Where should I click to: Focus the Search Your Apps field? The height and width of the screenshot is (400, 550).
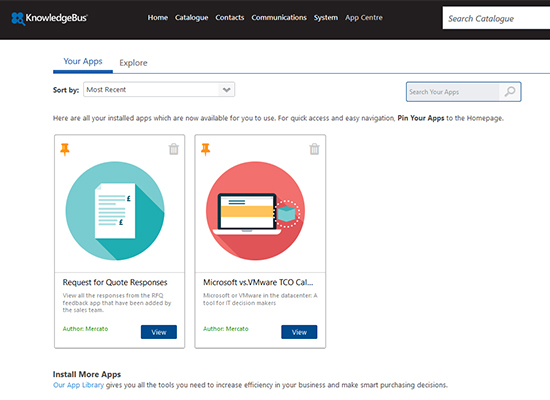(452, 92)
